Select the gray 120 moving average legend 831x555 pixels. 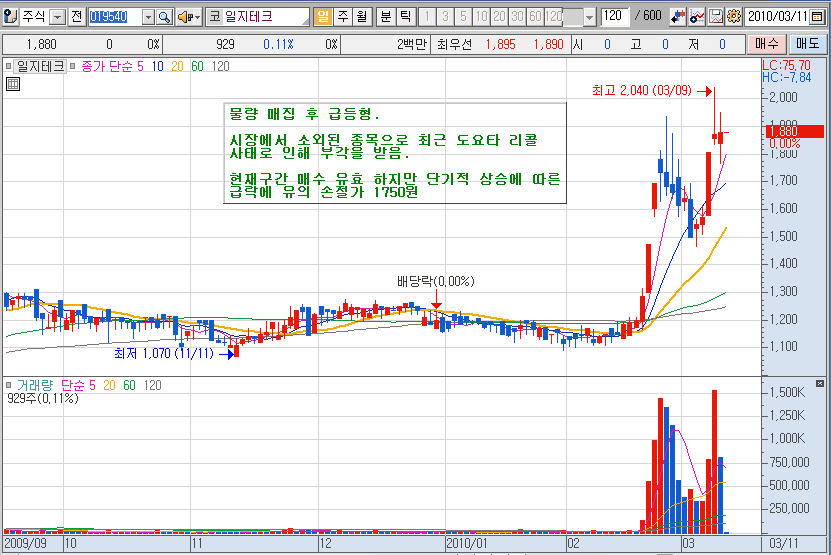pyautogui.click(x=220, y=66)
